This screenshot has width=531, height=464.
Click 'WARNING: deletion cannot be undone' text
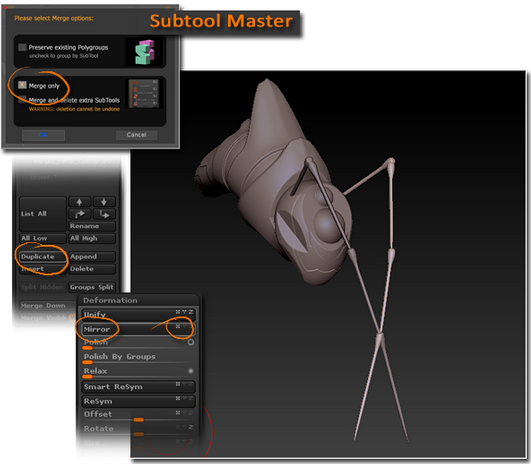point(74,109)
